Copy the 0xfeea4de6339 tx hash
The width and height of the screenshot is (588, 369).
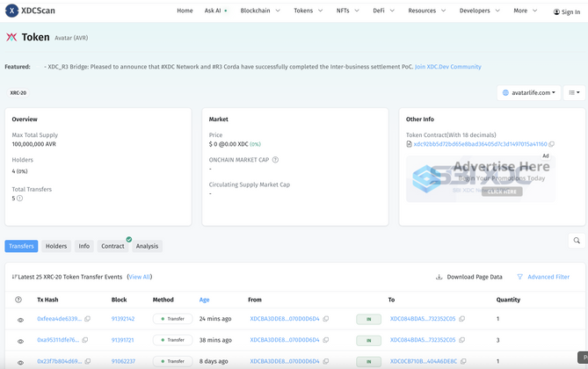(87, 319)
